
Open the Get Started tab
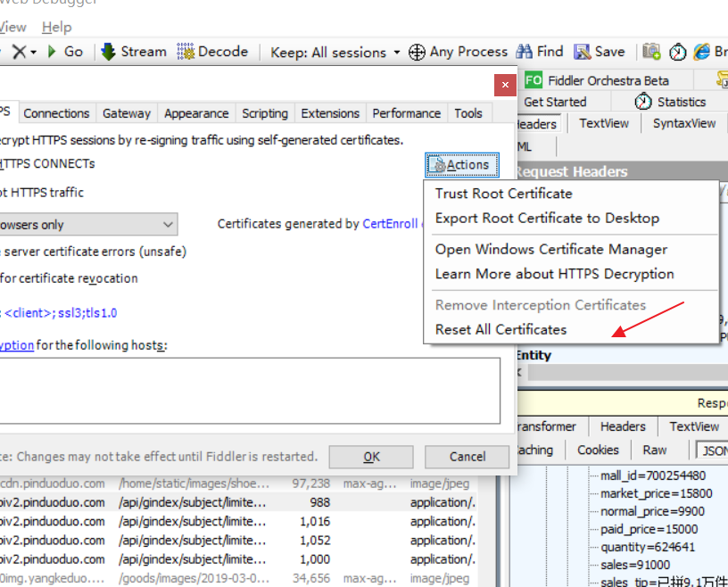click(x=555, y=102)
